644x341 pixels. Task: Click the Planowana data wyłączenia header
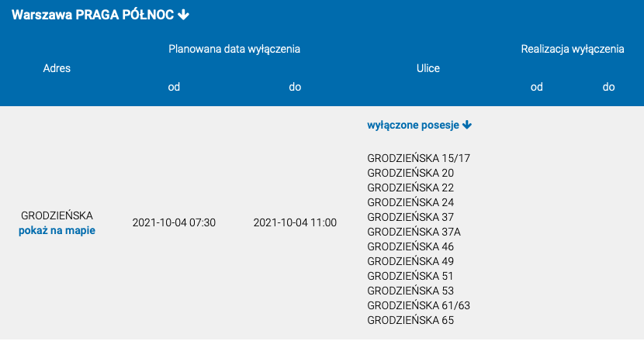tap(234, 50)
